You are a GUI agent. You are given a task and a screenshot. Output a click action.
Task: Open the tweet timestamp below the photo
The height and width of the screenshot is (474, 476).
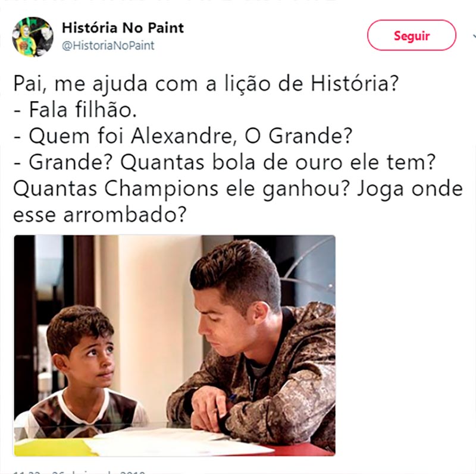tap(80, 472)
